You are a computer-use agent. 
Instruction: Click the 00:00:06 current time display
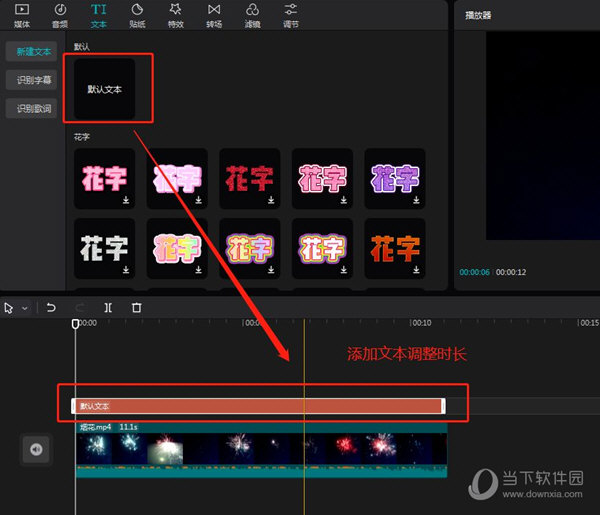pos(474,272)
